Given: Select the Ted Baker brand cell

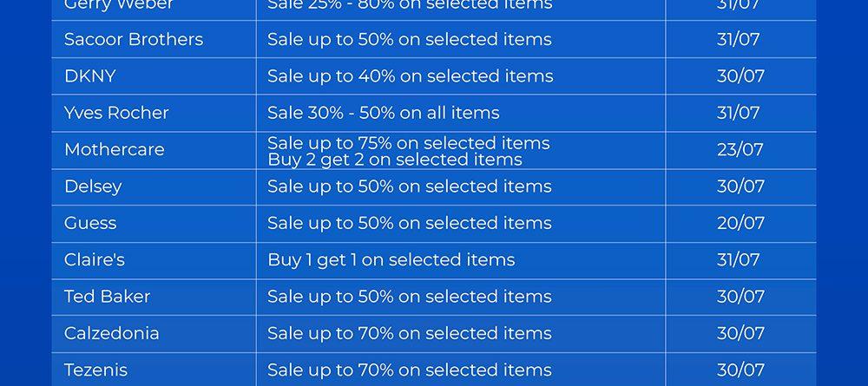Looking at the screenshot, I should tap(107, 297).
